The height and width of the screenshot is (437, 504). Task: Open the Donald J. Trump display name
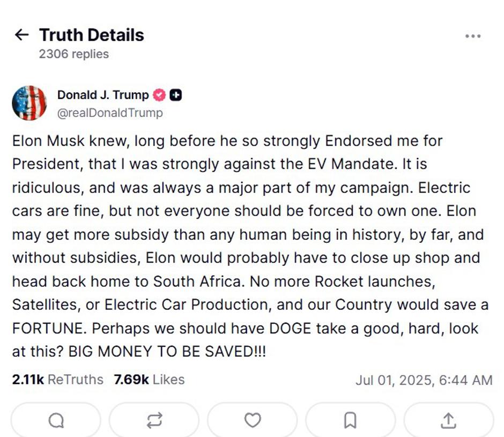(x=103, y=95)
